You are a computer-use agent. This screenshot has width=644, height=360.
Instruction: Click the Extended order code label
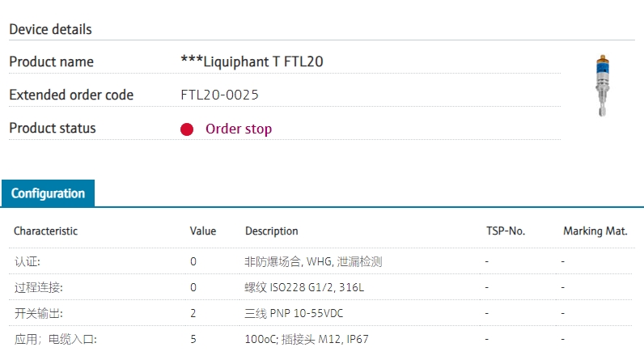click(x=71, y=95)
